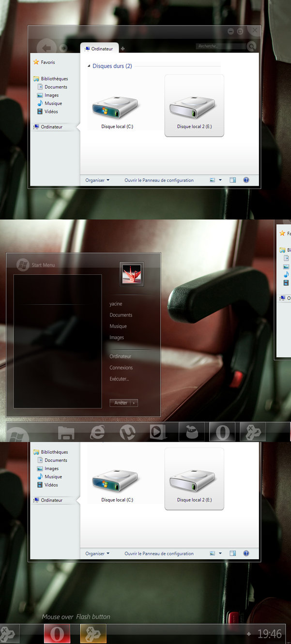Viewport: 291px width, 644px height.
Task: Click the red highlighted Opera taskbar button
Action: [57, 634]
